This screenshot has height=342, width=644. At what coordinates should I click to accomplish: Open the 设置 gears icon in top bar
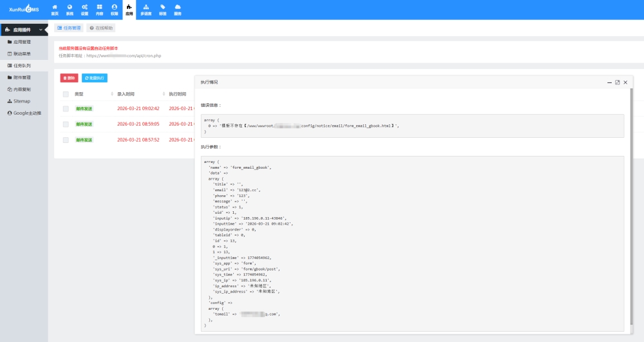[84, 9]
